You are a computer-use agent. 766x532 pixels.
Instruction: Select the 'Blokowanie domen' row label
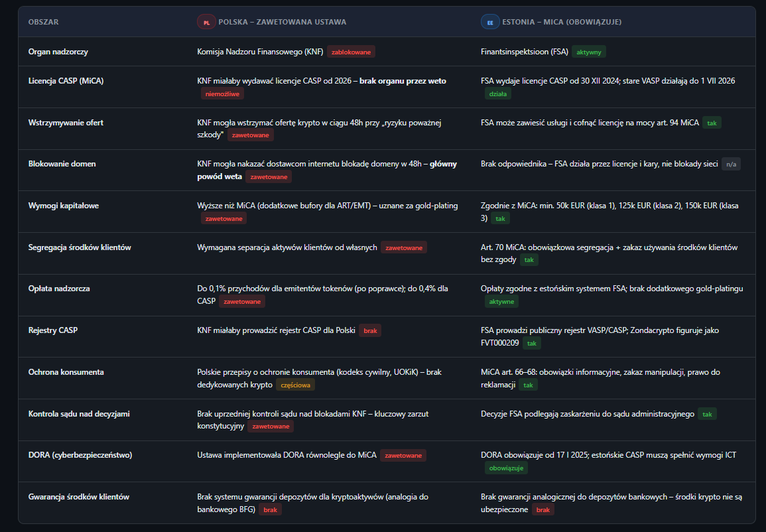pyautogui.click(x=62, y=164)
